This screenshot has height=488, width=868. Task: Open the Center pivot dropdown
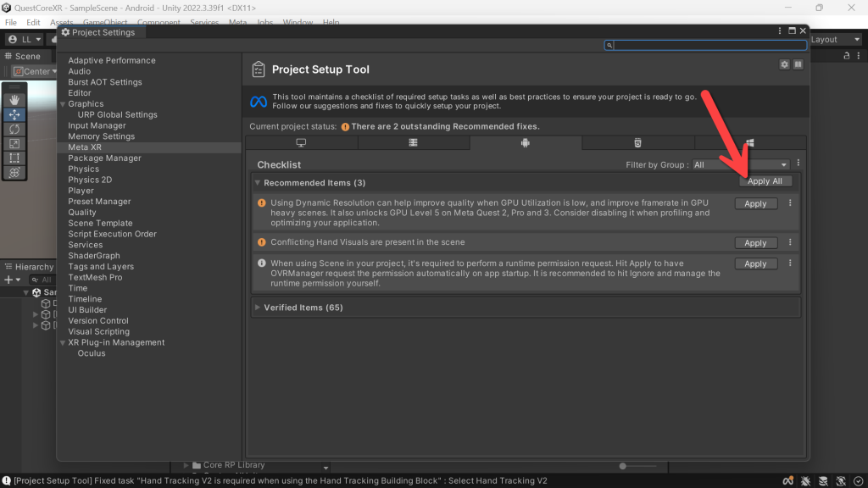point(36,71)
